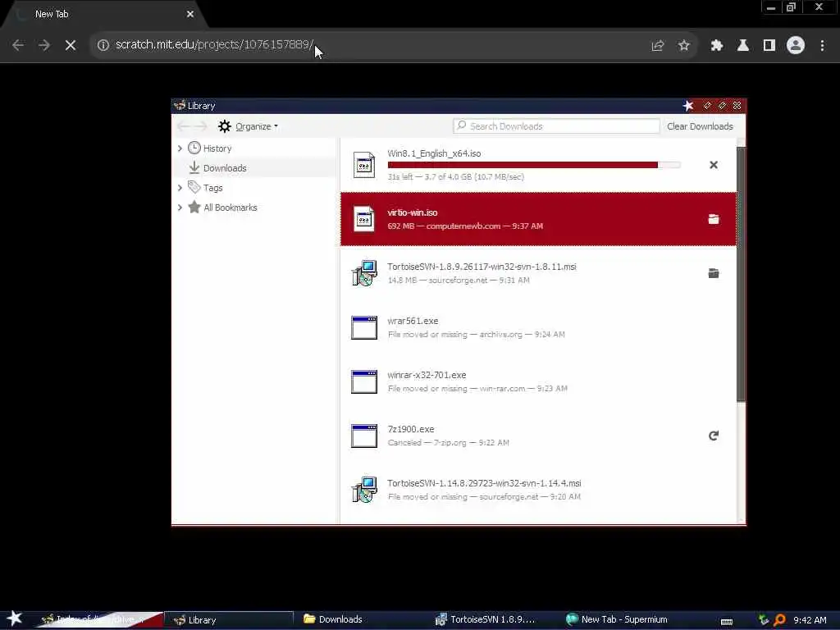
Task: Open browser three-dot menu
Action: pyautogui.click(x=822, y=46)
